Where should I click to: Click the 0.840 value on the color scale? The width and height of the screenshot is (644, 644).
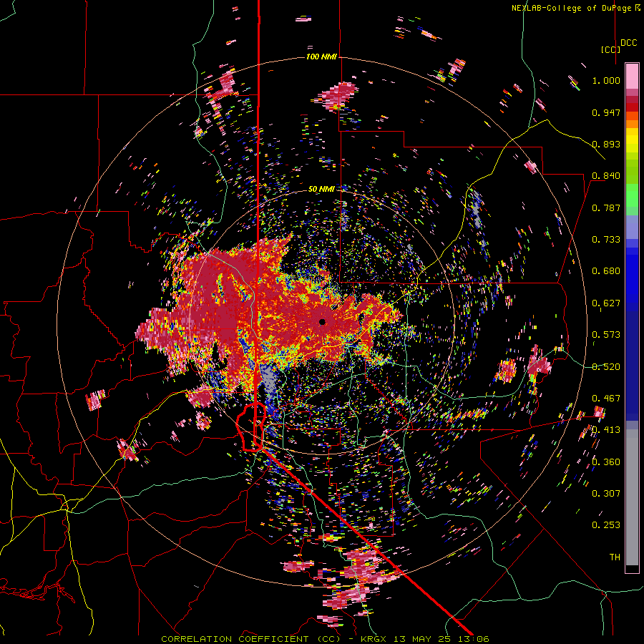click(606, 176)
